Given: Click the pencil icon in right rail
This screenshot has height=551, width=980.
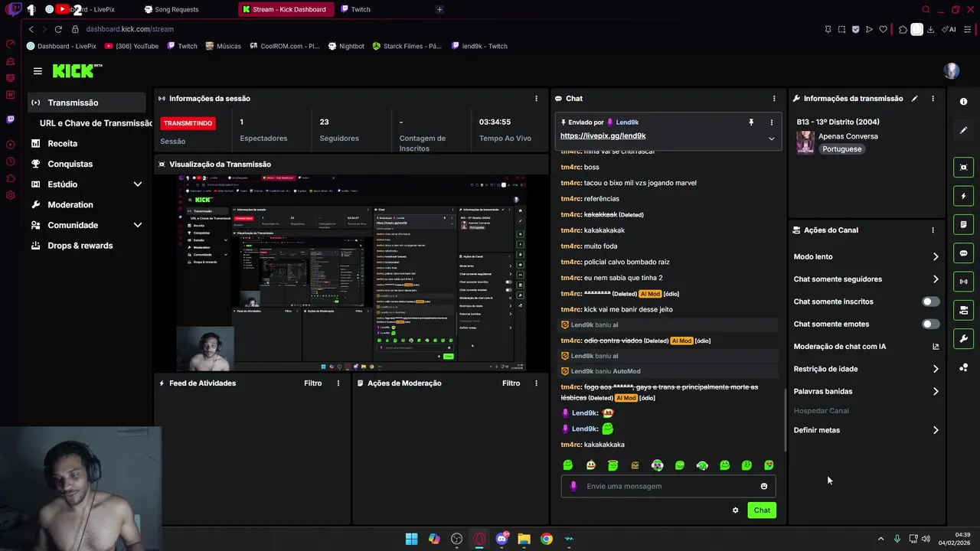Looking at the screenshot, I should pos(963,130).
